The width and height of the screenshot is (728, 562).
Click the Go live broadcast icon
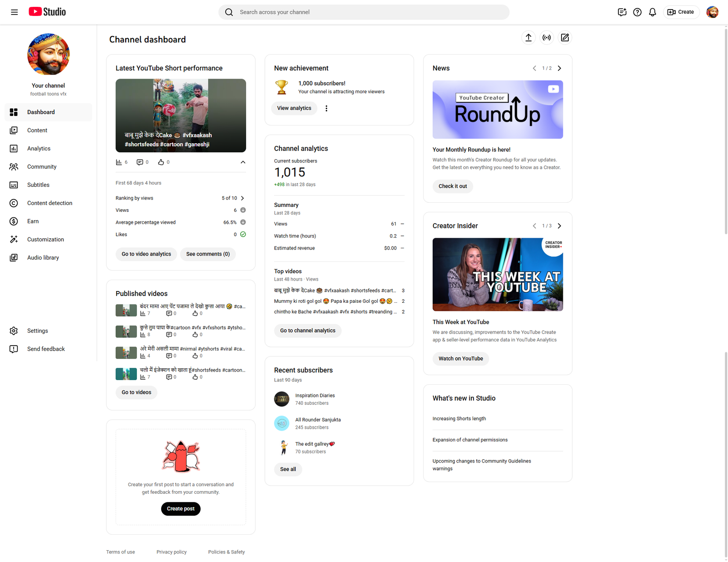tap(546, 38)
